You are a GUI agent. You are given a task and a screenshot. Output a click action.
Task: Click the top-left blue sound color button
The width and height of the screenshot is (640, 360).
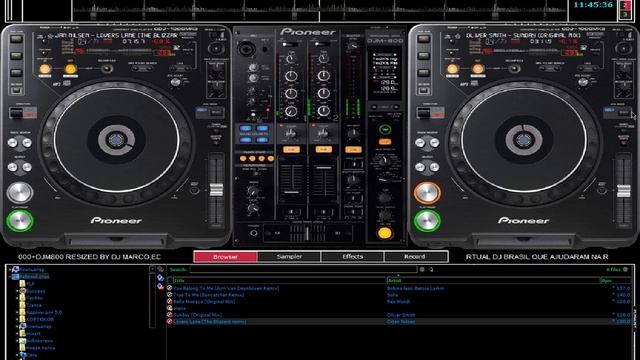[245, 128]
